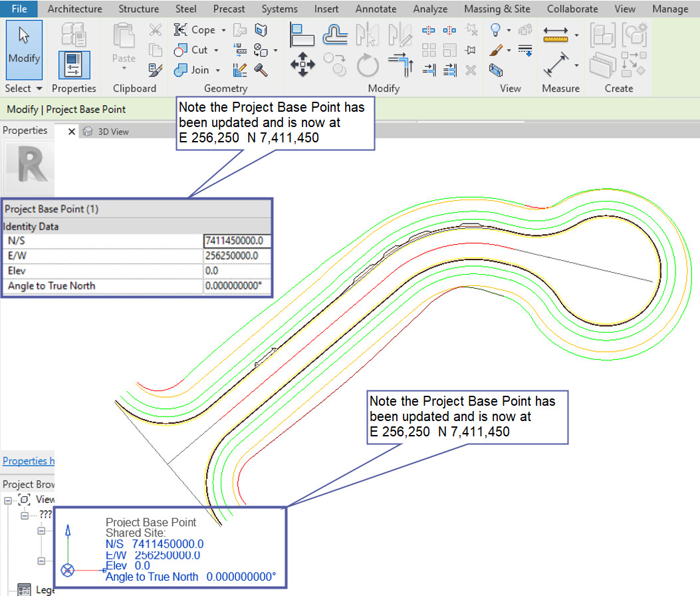This screenshot has height=596, width=700.
Task: Click the Move tool icon
Action: [x=303, y=65]
